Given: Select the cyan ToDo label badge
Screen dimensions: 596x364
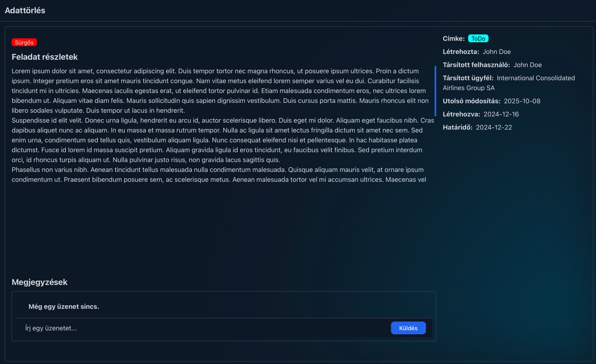Looking at the screenshot, I should click(x=478, y=39).
